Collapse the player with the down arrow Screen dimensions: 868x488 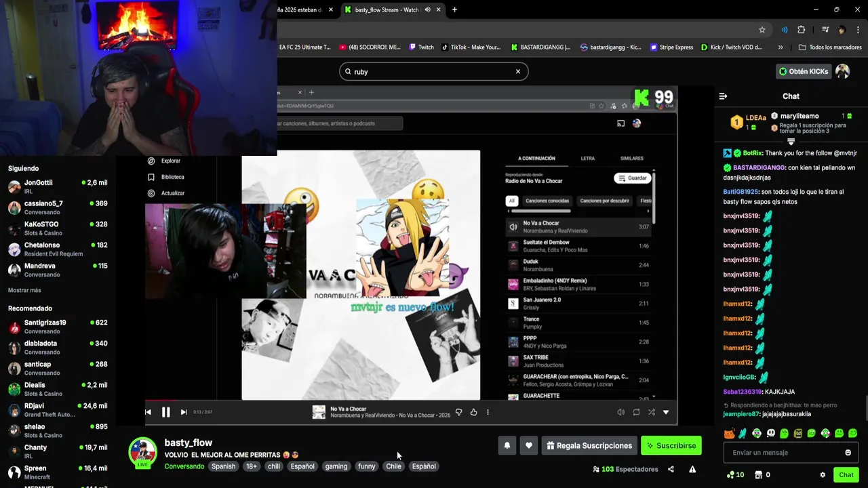(x=666, y=412)
